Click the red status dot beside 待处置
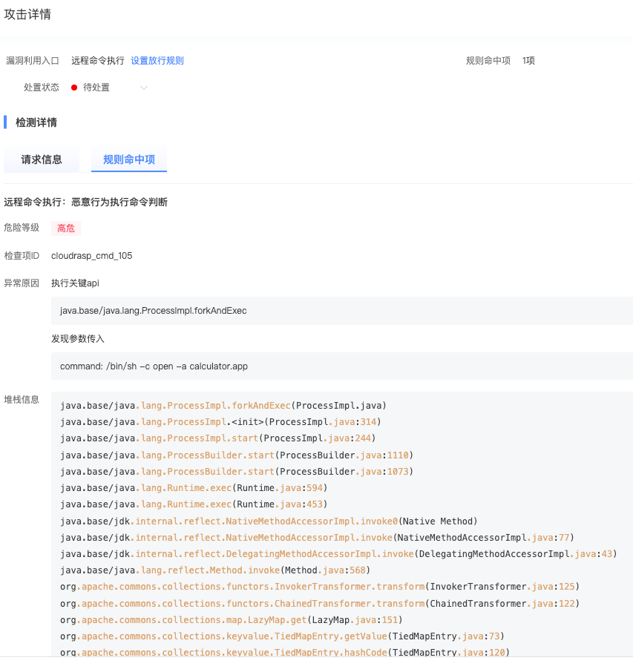The width and height of the screenshot is (633, 672). tap(74, 88)
